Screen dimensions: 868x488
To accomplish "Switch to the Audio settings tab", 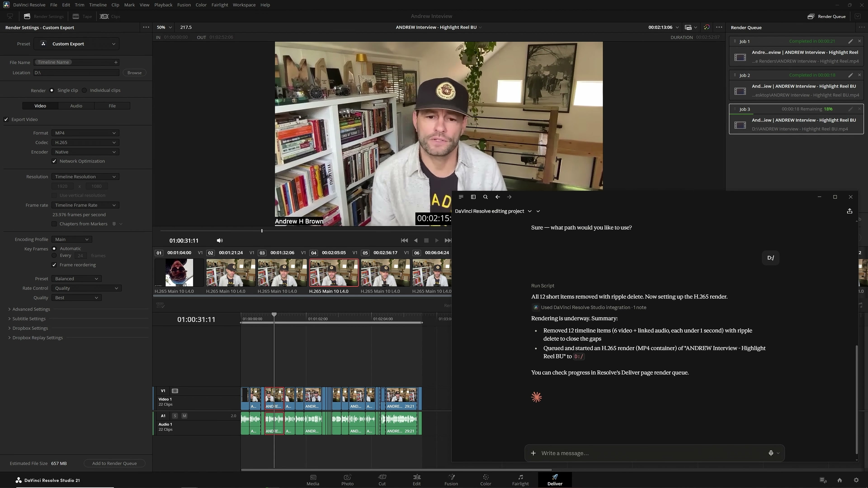I will pos(76,106).
